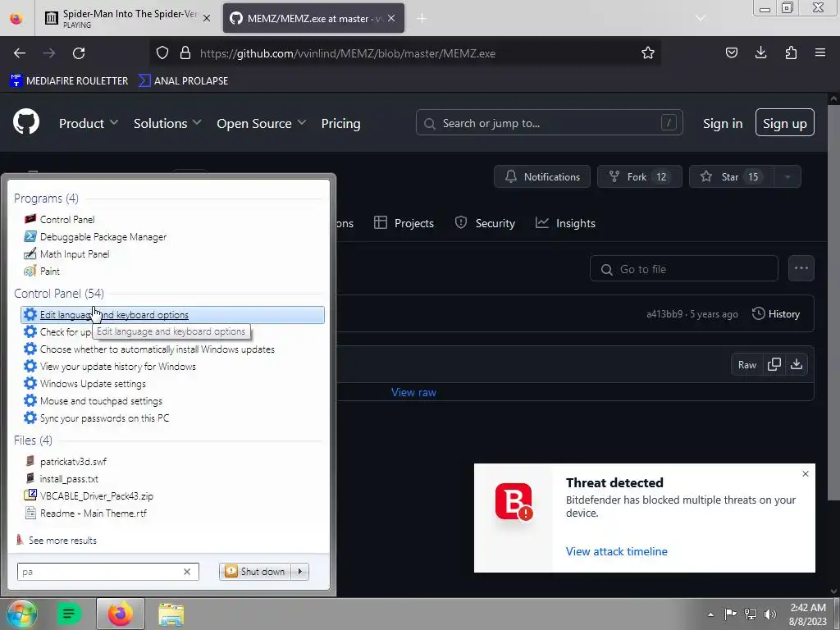Viewport: 840px width, 630px height.
Task: Close the Bitdefender threat notification
Action: tap(806, 473)
